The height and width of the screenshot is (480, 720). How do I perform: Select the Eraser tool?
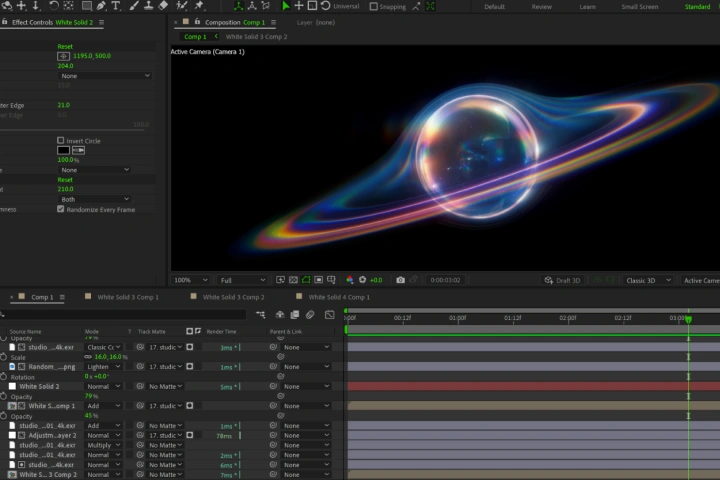[x=163, y=6]
